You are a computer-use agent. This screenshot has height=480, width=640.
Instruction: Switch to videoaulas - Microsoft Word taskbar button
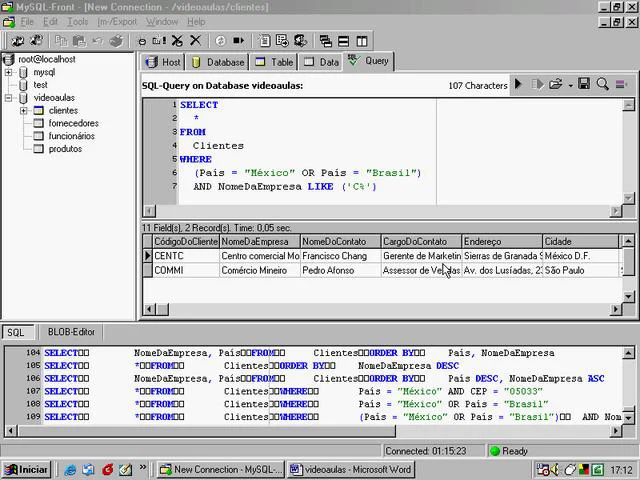pos(351,469)
